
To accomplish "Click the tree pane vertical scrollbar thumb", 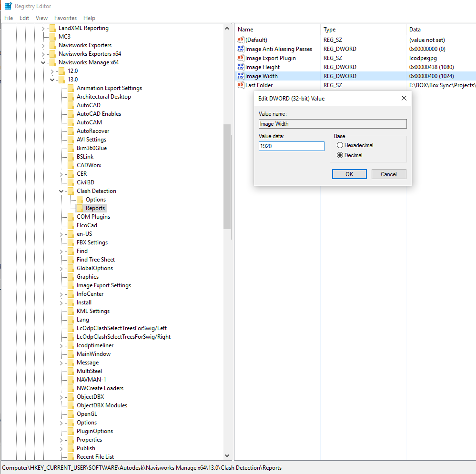I will tap(227, 177).
